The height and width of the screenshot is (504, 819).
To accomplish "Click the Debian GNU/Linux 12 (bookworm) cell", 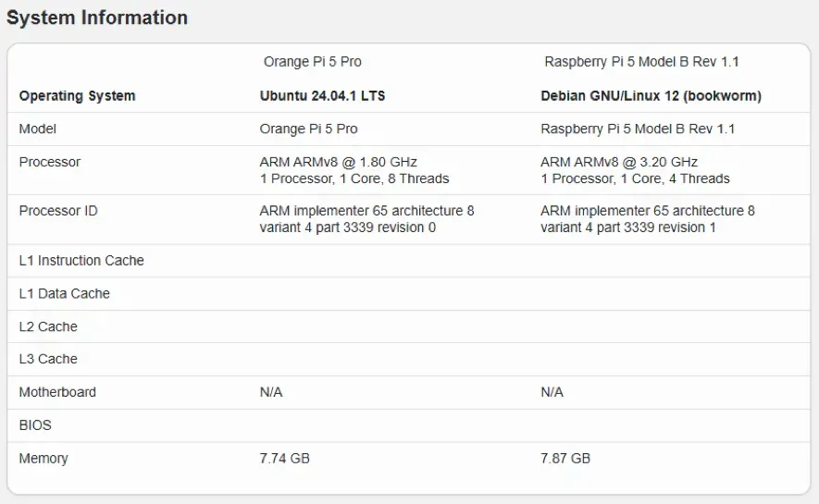I will [x=651, y=96].
